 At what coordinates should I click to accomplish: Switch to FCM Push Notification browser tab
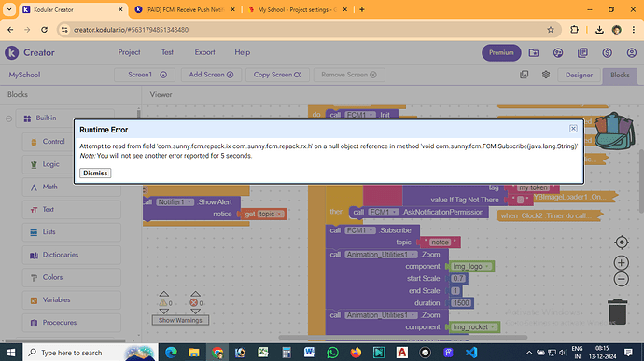(184, 9)
